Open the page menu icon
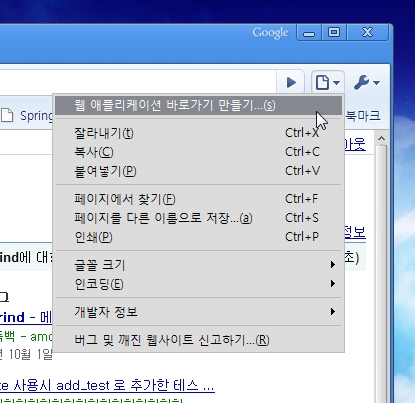This screenshot has width=415, height=403. 328,82
